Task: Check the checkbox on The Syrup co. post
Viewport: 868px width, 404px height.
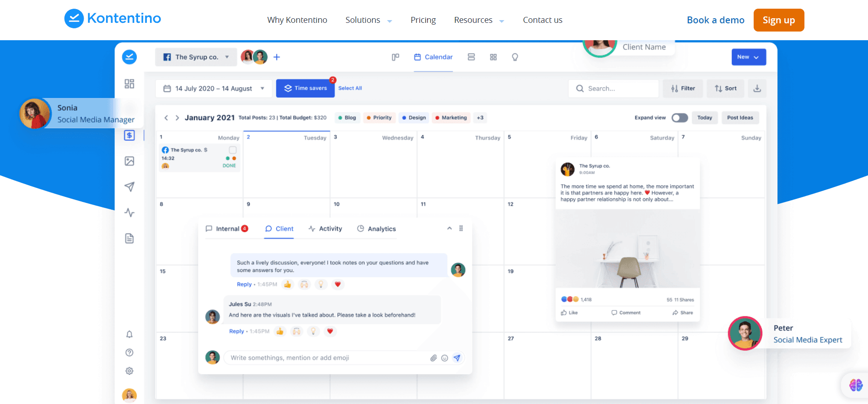Action: (x=232, y=150)
